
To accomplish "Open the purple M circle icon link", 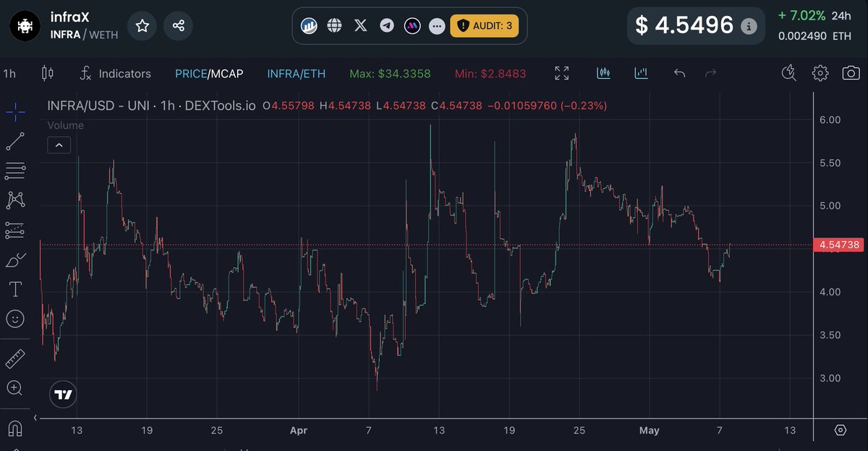I will (412, 26).
